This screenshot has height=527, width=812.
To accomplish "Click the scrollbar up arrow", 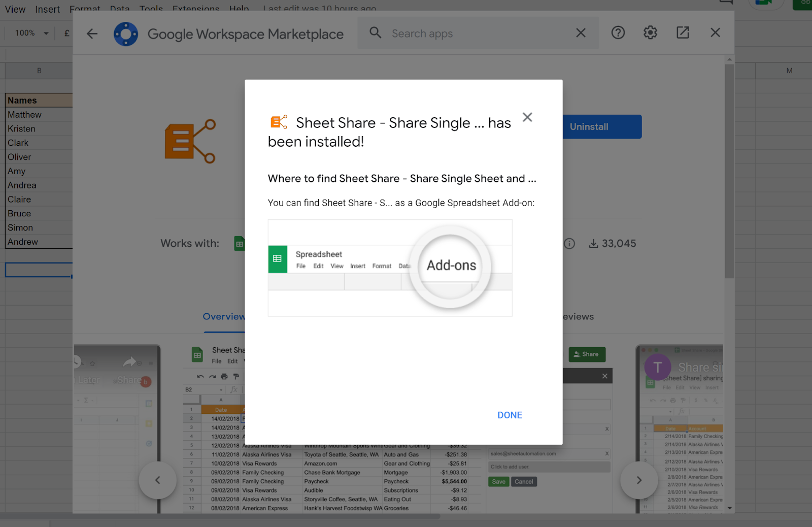I will click(729, 59).
